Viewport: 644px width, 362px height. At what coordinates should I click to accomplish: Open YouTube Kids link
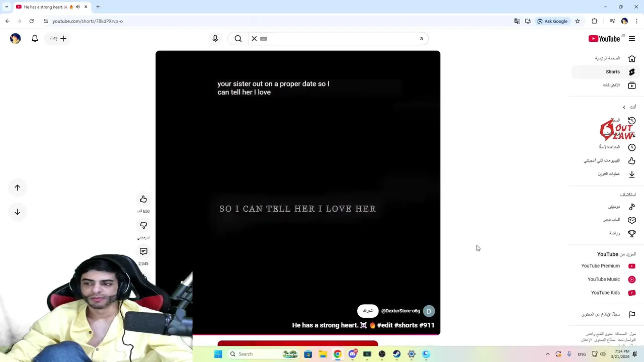[606, 293]
